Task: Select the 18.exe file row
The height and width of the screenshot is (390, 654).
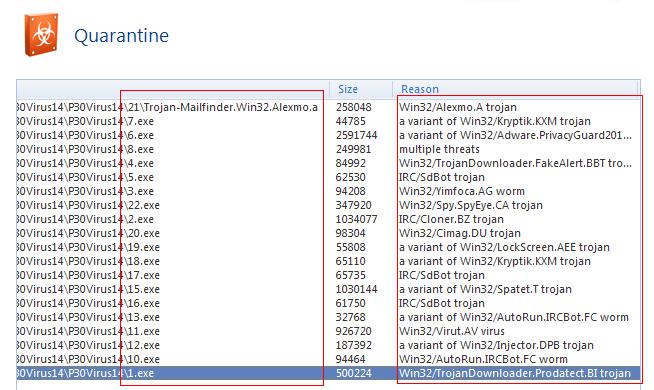Action: click(328, 261)
